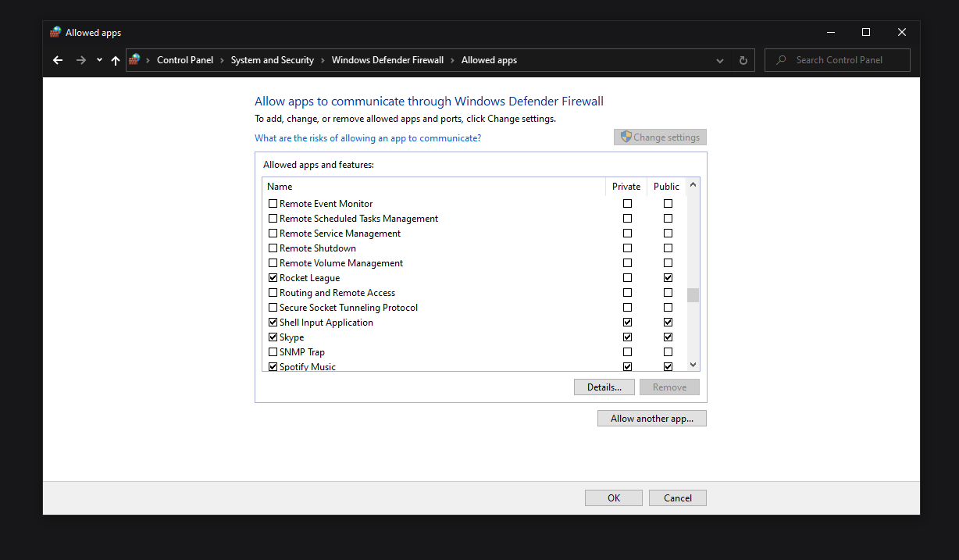Uncheck Shell Input Application checkbox
This screenshot has width=959, height=560.
click(x=273, y=323)
